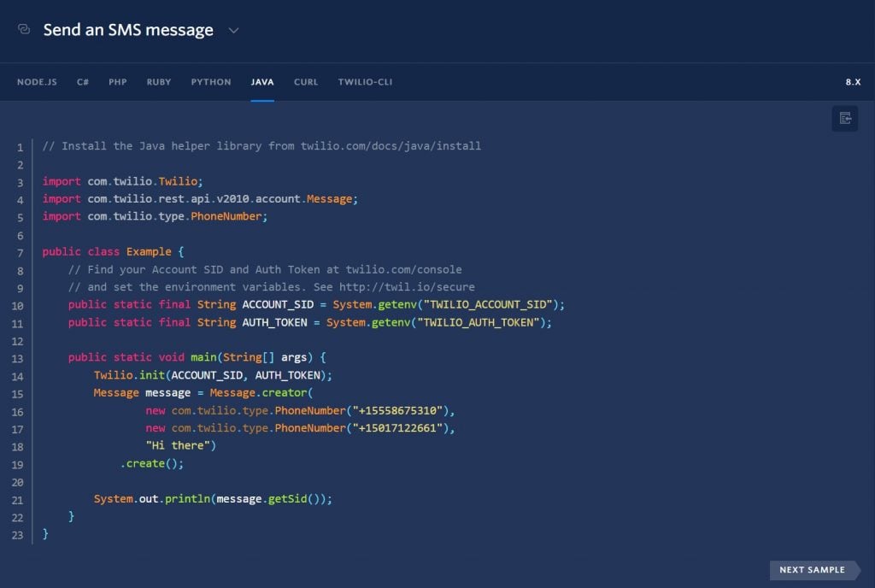
Task: Click line number 13 in the gutter
Action: pos(19,357)
